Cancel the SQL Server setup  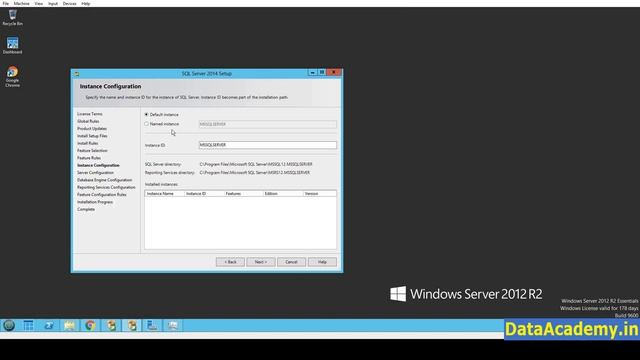coord(291,262)
